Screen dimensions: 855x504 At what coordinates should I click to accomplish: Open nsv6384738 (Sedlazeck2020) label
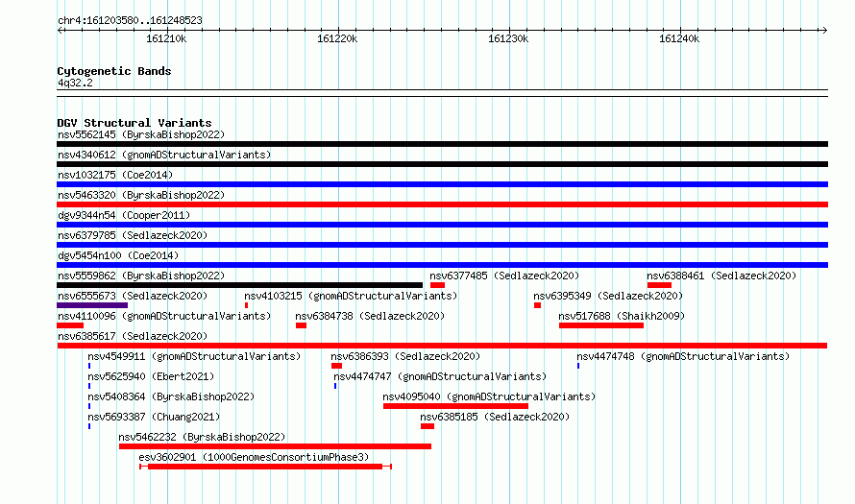(x=370, y=316)
